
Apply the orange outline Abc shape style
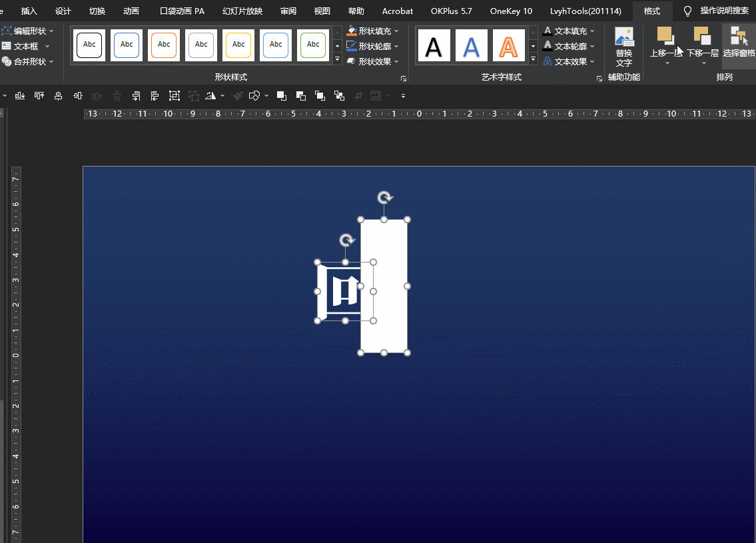point(164,45)
